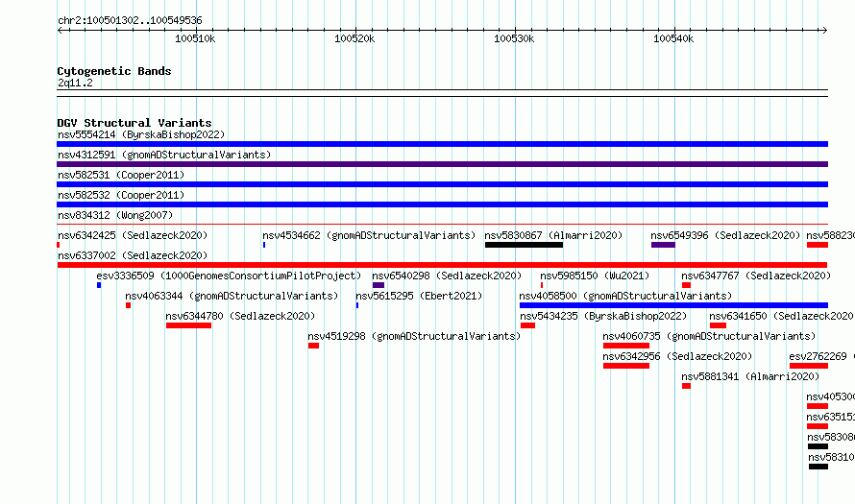Click the right arrow end of ruler
Image resolution: width=855 pixels, height=504 pixels.
tap(825, 31)
